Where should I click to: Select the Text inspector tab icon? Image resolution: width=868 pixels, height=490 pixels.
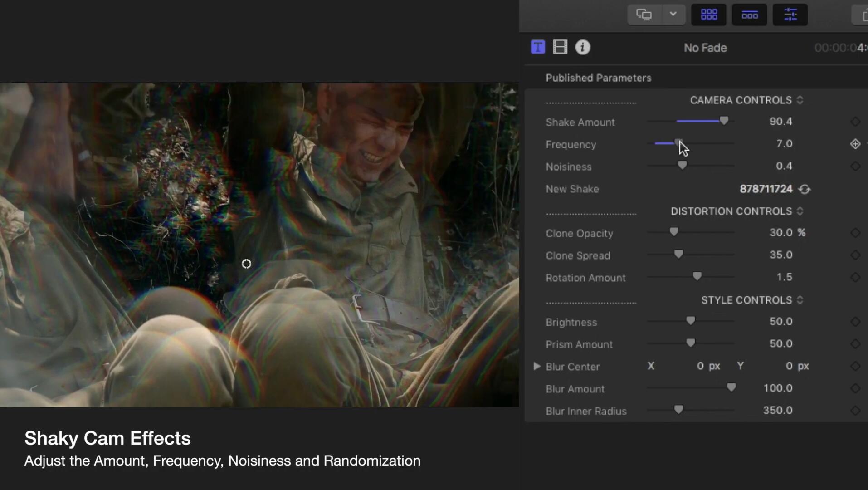coord(537,46)
